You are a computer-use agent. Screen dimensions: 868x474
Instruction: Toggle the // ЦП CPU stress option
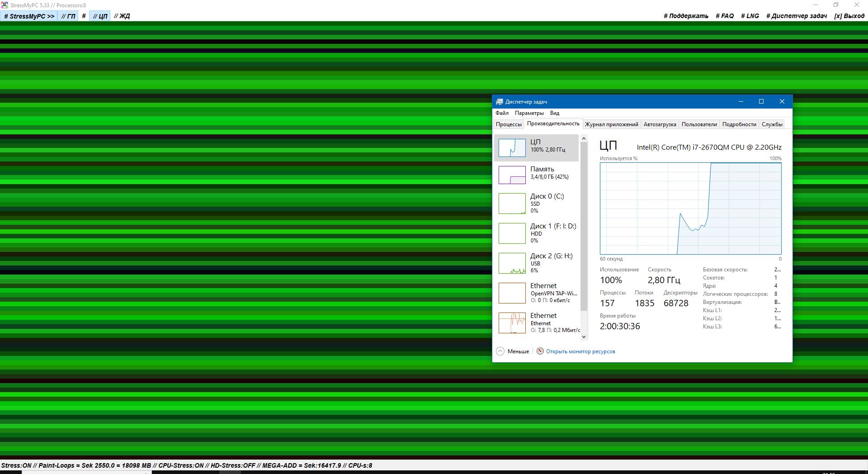(100, 16)
